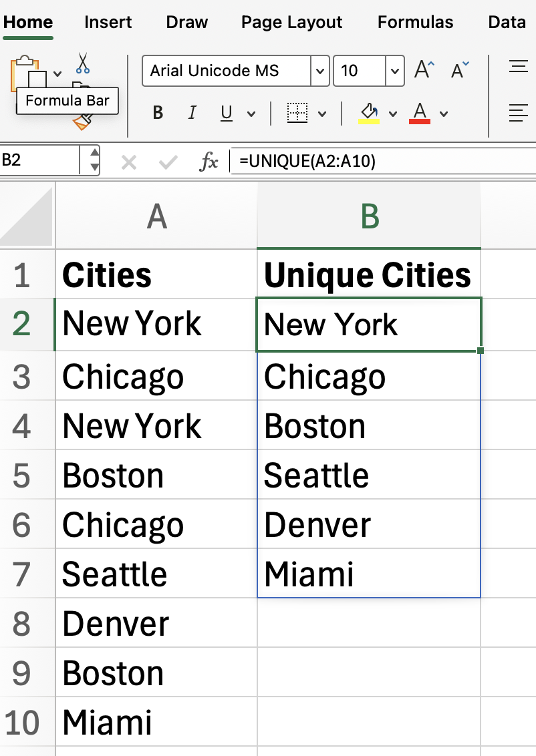
Task: Select cell B4 containing Boston
Action: click(x=369, y=425)
